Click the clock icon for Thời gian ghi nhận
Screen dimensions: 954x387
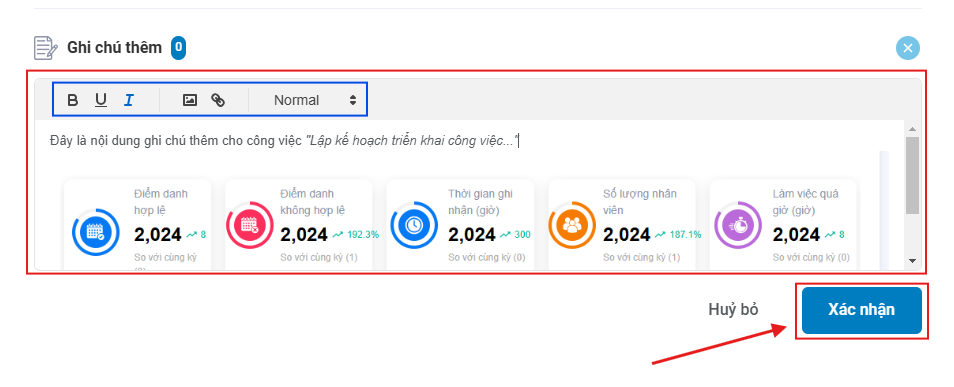coord(414,225)
